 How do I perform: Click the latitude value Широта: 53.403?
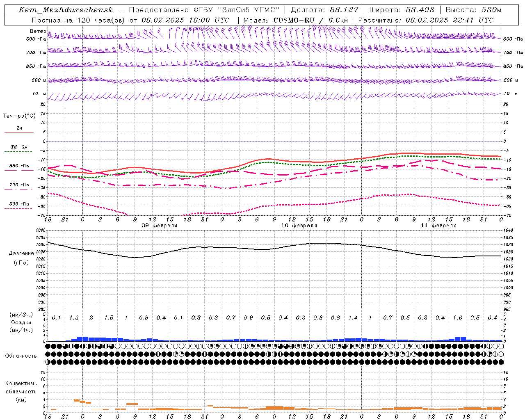[402, 10]
